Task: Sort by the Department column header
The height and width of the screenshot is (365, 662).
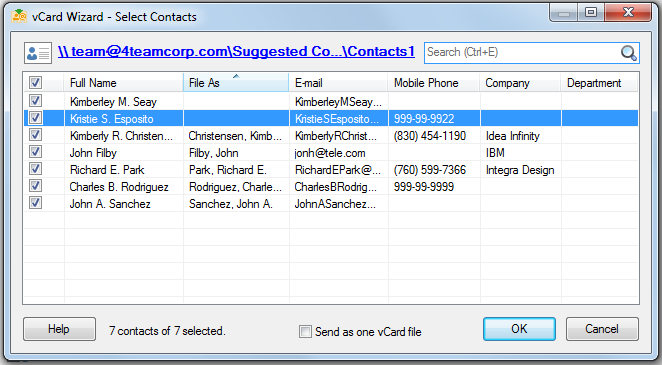Action: [599, 83]
